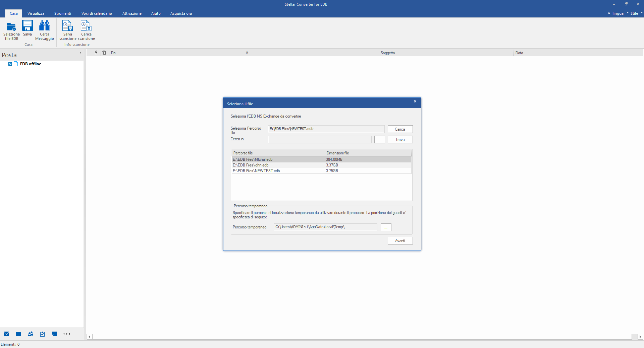Click the Percorso temporaneo browse button
The height and width of the screenshot is (348, 644).
click(386, 227)
